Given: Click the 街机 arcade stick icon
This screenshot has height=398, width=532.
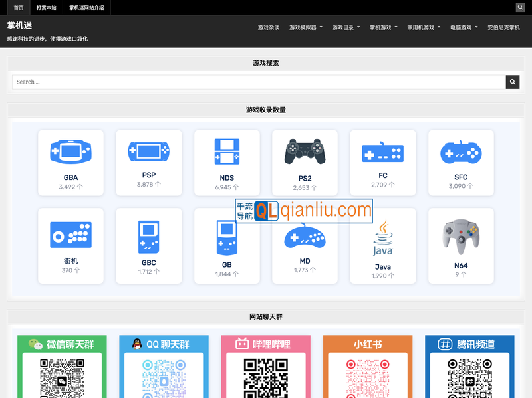Looking at the screenshot, I should coord(70,235).
